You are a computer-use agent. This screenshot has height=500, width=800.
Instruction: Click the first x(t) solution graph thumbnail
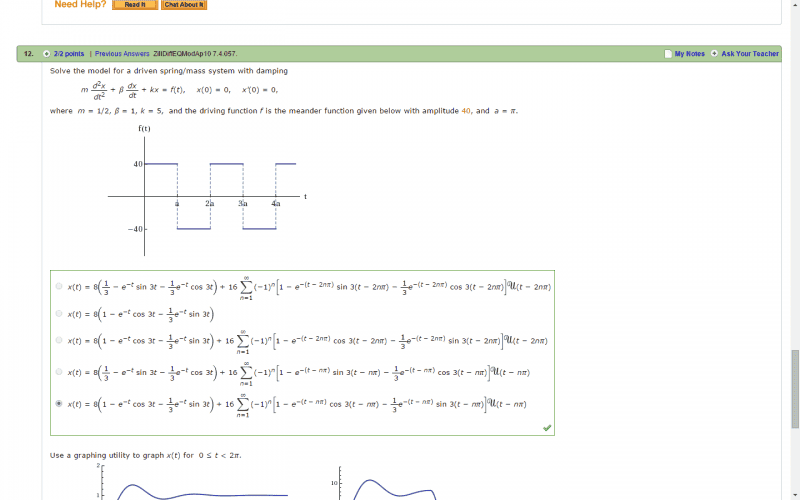click(192, 482)
